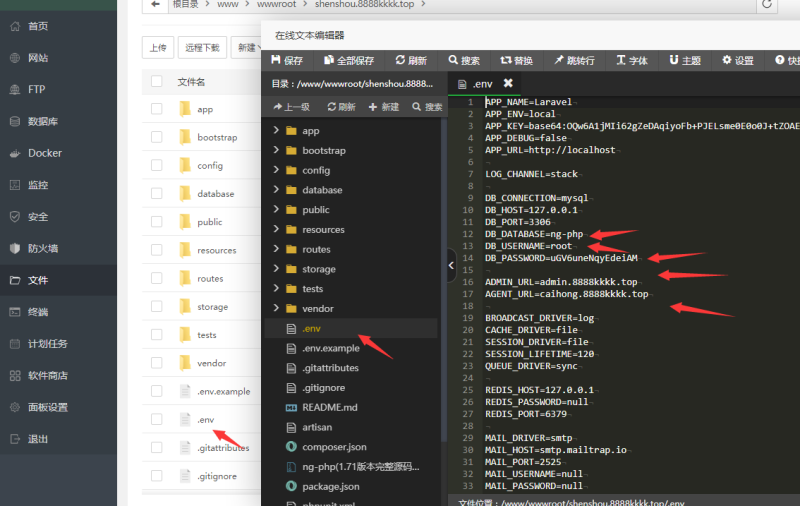Check the resources folder checkbox in file list

pos(157,250)
